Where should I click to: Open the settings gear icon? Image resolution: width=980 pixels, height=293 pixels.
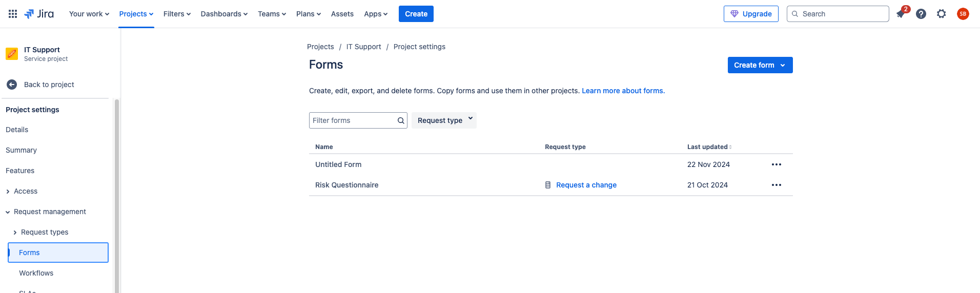point(942,14)
